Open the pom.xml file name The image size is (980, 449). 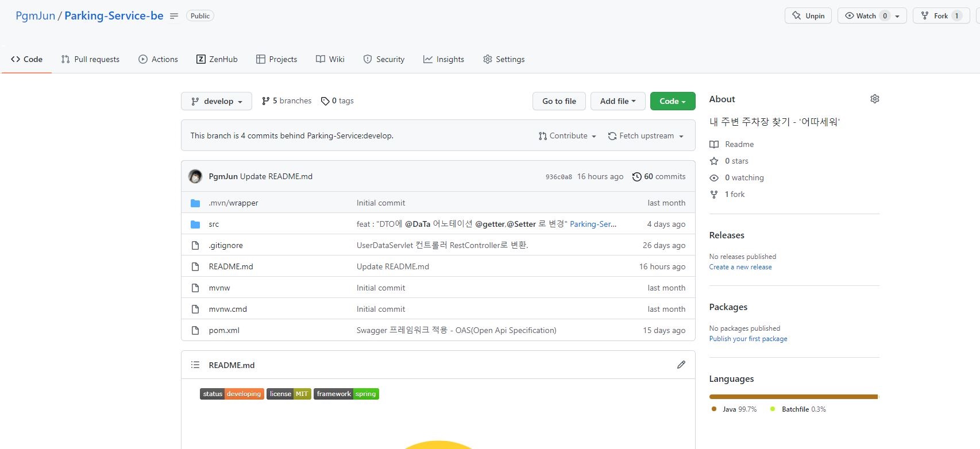coord(224,330)
